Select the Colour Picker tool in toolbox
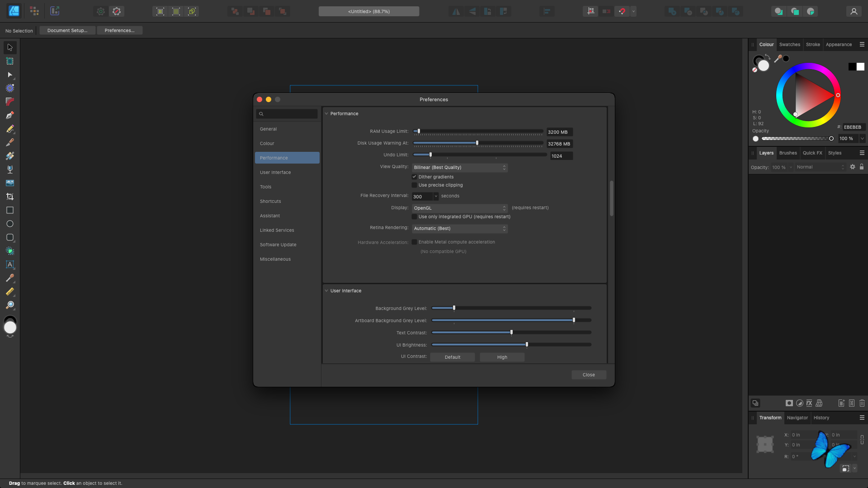This screenshot has width=868, height=488. click(x=10, y=278)
